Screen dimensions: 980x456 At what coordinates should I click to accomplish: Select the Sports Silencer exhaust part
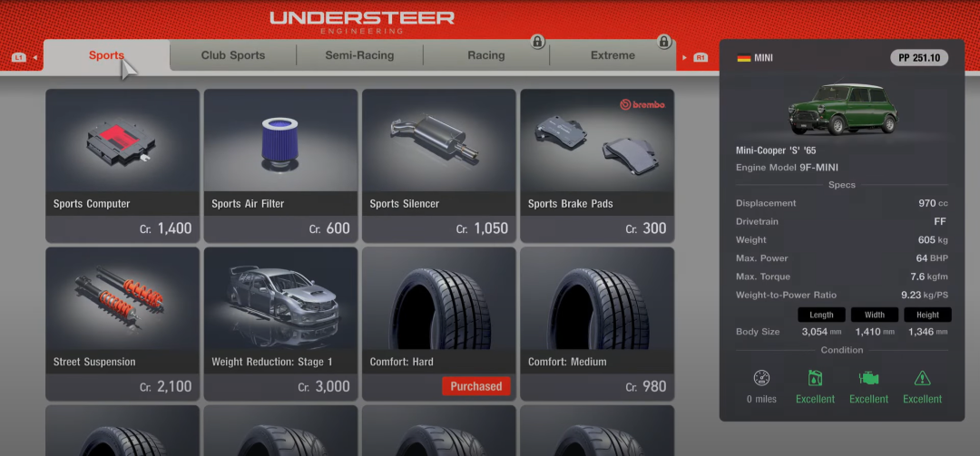pyautogui.click(x=438, y=165)
